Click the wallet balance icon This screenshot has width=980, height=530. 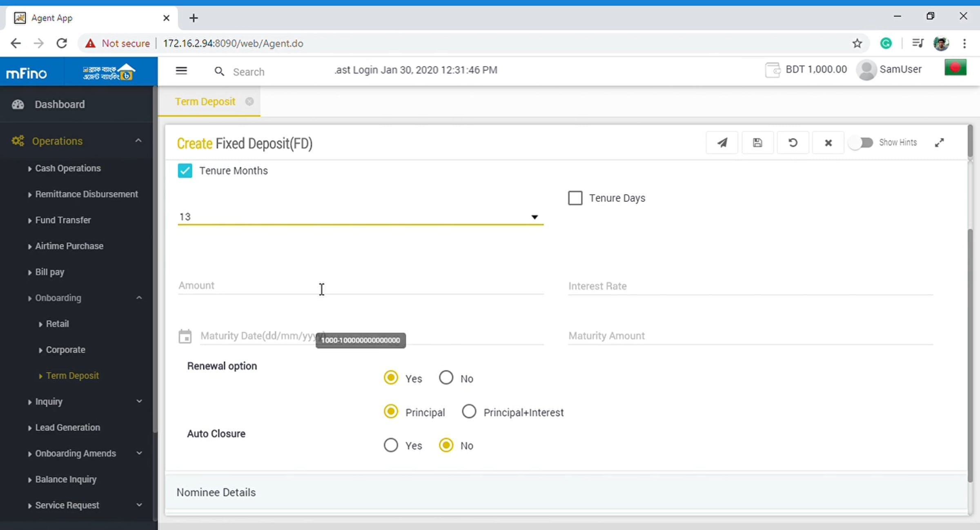(772, 70)
